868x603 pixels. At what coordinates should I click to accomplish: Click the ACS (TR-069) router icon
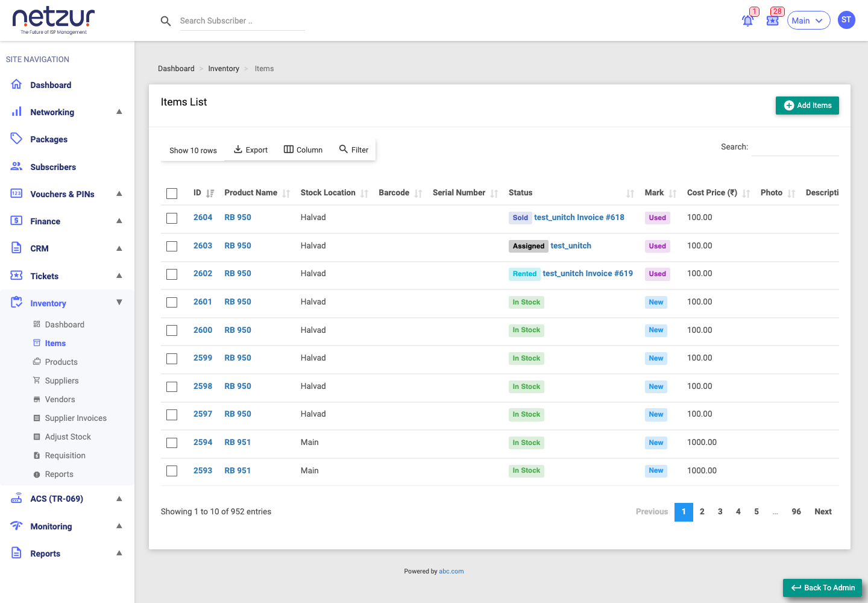[x=17, y=499]
